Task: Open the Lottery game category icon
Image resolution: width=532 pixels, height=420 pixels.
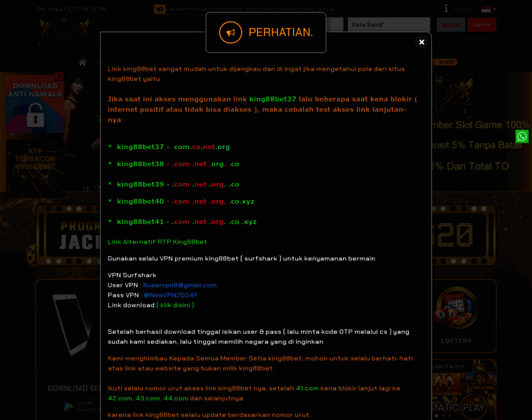Action: click(456, 308)
